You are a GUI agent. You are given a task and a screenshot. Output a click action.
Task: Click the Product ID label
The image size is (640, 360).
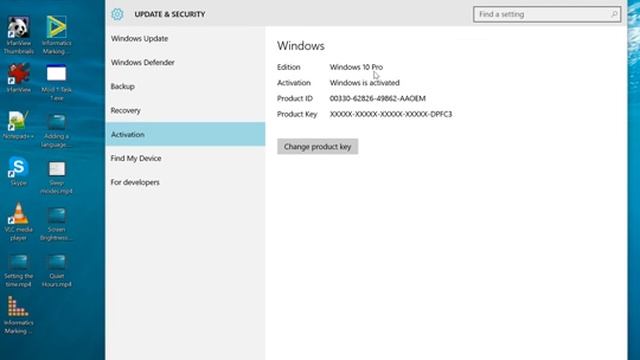click(x=295, y=98)
